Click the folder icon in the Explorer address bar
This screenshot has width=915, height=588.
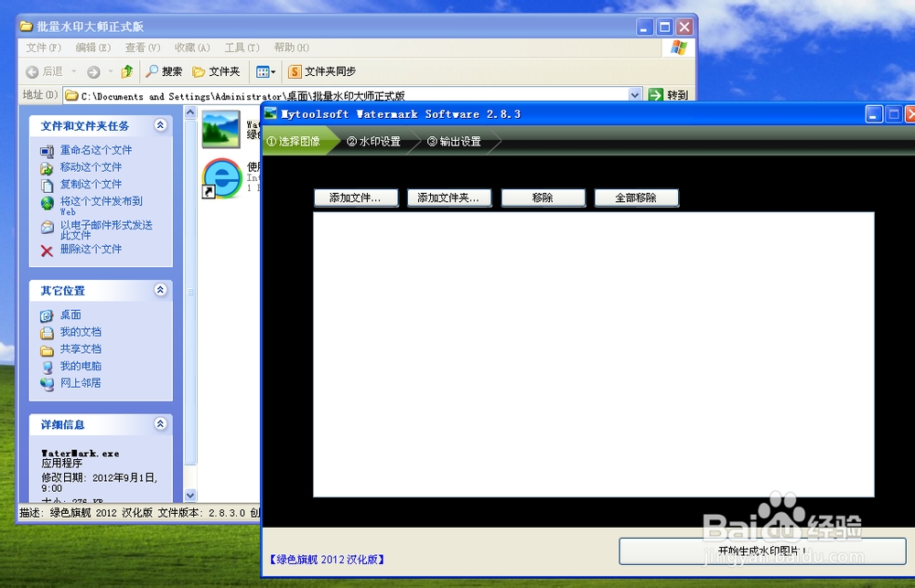click(x=71, y=95)
